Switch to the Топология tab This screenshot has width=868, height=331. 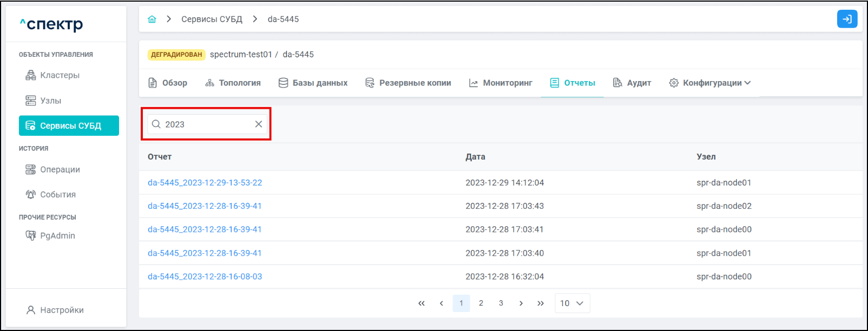tap(233, 83)
